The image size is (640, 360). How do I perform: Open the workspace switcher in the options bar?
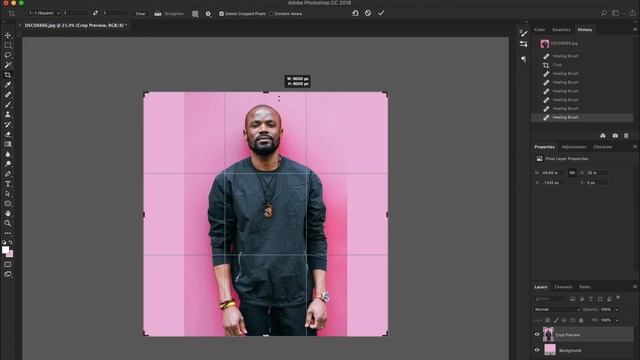(x=616, y=13)
